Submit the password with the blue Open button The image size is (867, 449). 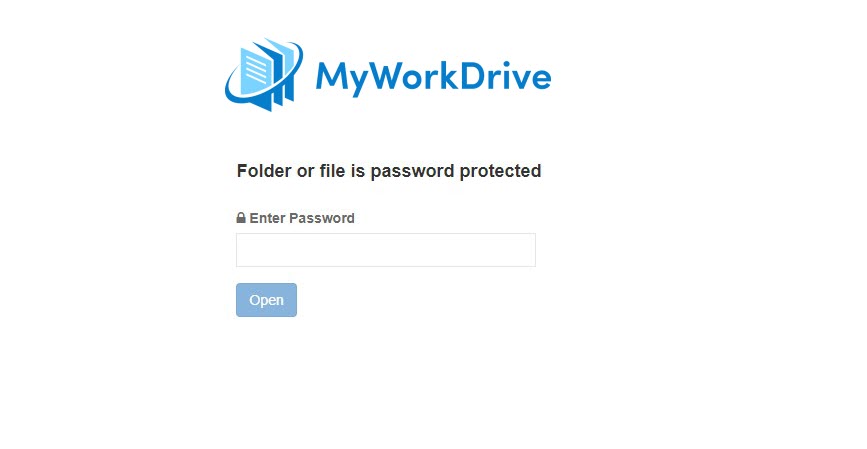pyautogui.click(x=267, y=300)
